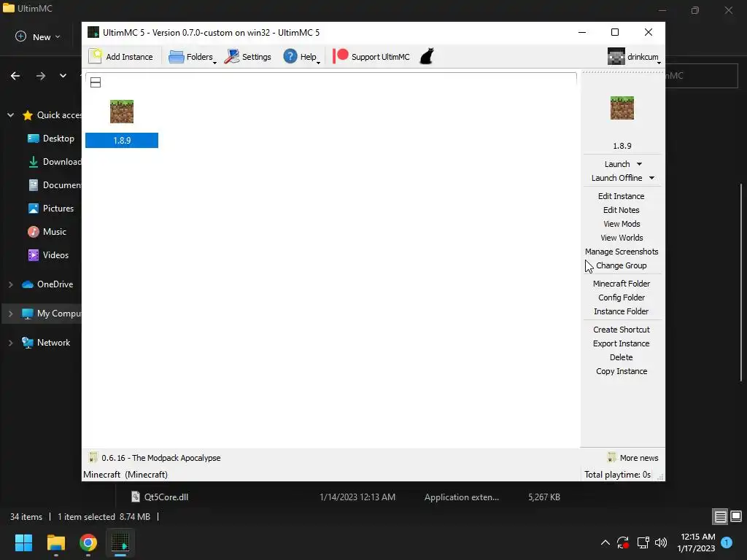The height and width of the screenshot is (560, 747).
Task: Open the Folders toolbar menu
Action: 192,57
